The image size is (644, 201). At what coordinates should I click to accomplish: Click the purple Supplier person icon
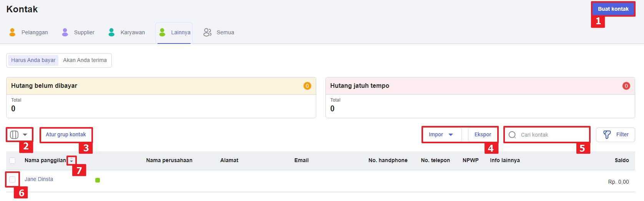click(x=65, y=32)
